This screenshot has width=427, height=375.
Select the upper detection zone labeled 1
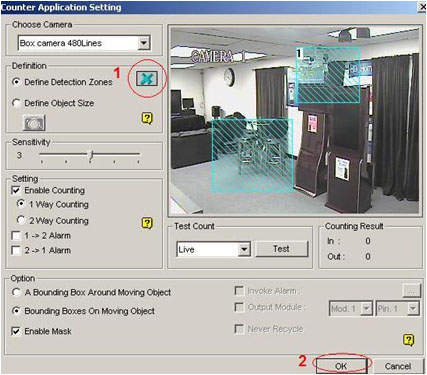coord(328,75)
